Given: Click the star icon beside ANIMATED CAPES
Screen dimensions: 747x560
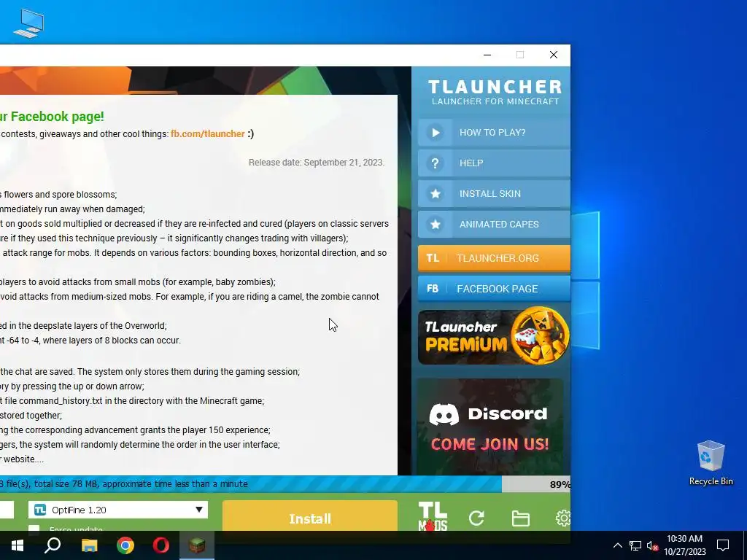Looking at the screenshot, I should click(436, 225).
